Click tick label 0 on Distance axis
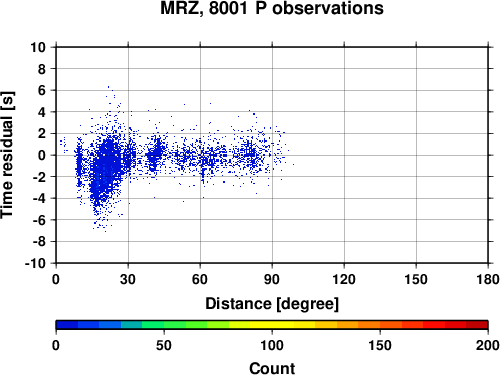The width and height of the screenshot is (500, 375). tap(56, 279)
